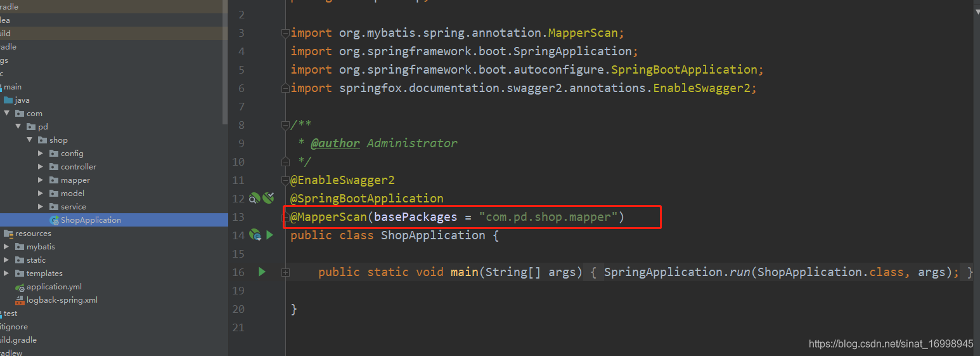Screen dimensions: 980x356
Task: Click the "com.pd.shop.mapper" string literal
Action: pos(548,217)
